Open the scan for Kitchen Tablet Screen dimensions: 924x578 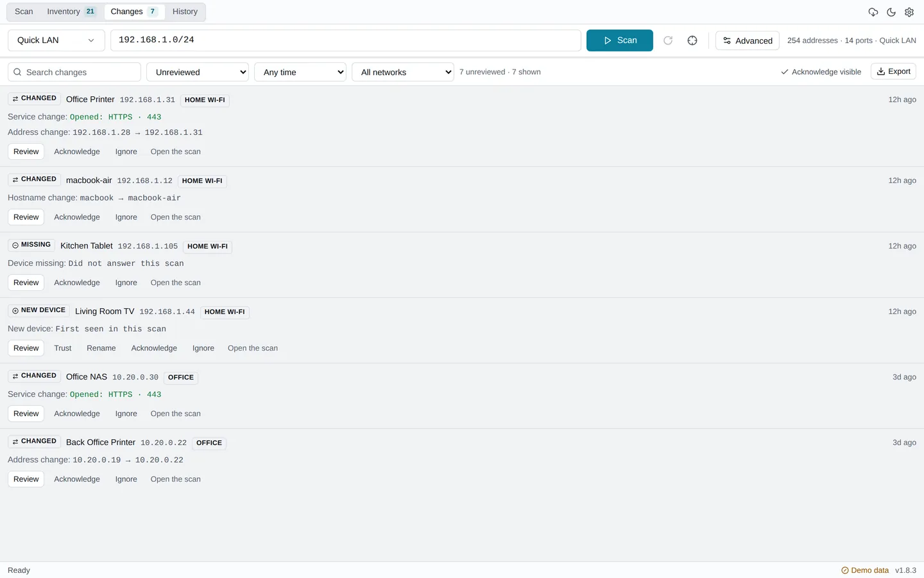(x=176, y=283)
